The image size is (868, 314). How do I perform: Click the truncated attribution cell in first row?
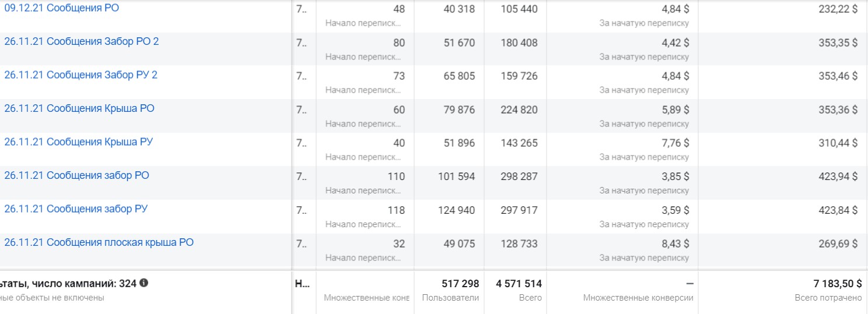click(303, 16)
